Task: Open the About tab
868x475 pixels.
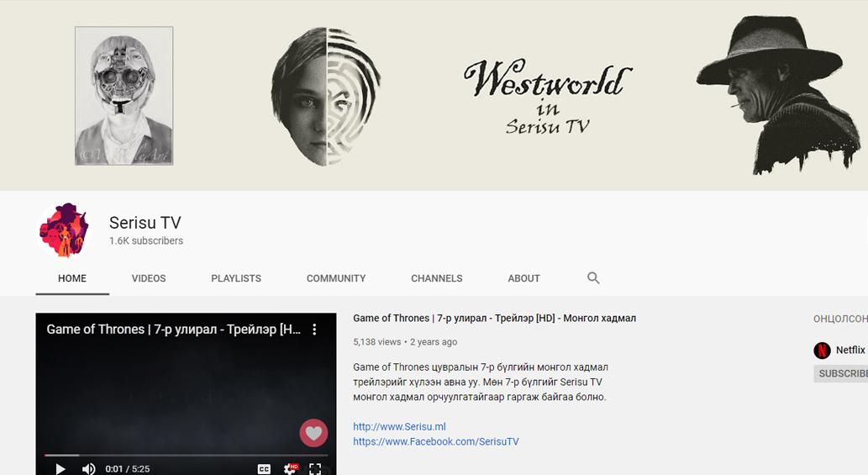Action: [523, 278]
